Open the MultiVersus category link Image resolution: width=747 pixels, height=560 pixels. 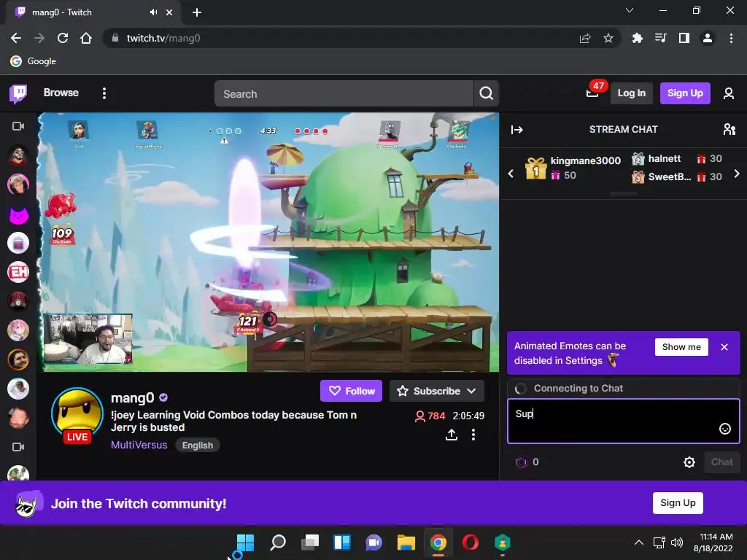tap(139, 445)
